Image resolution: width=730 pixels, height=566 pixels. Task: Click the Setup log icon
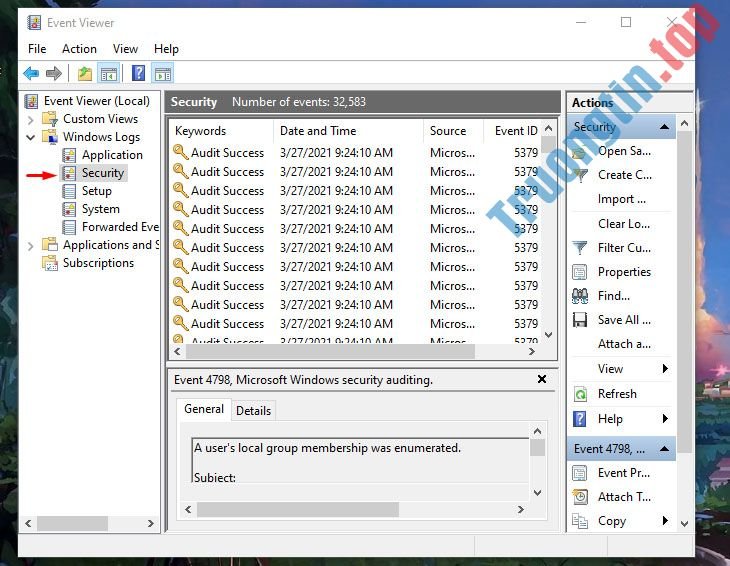pyautogui.click(x=69, y=191)
